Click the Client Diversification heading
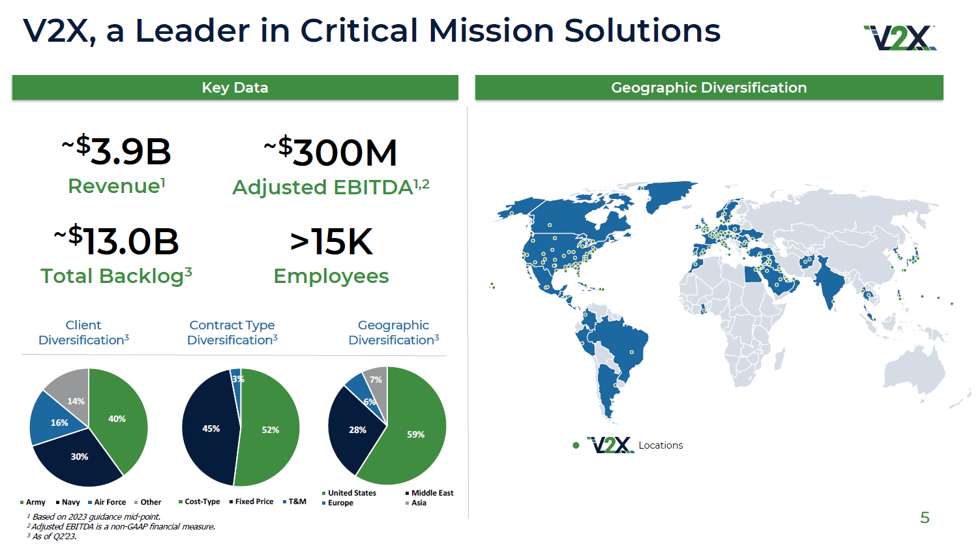The height and width of the screenshot is (551, 980). tap(83, 332)
